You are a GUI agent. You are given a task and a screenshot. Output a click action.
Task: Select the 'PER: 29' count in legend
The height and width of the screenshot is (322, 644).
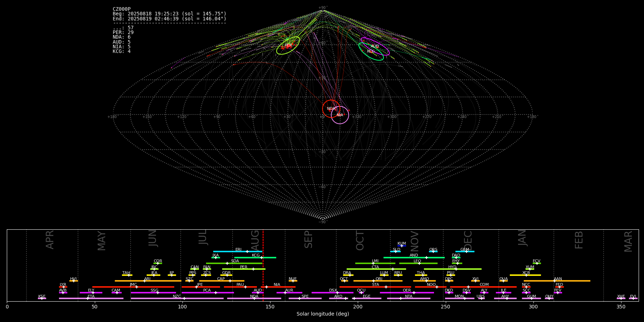tap(123, 33)
